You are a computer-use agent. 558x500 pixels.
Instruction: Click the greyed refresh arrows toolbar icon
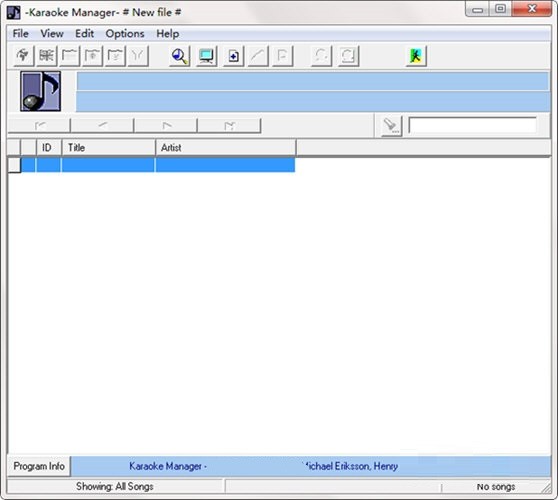321,56
